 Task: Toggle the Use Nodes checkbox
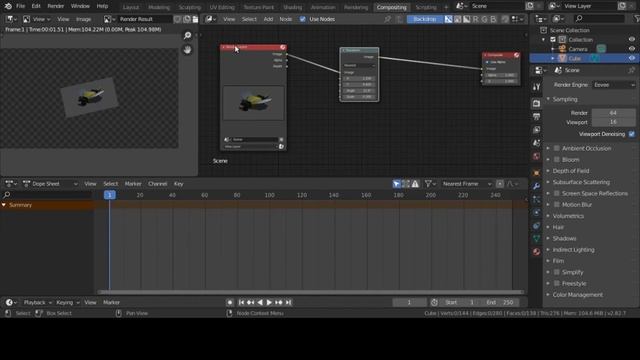click(x=302, y=19)
